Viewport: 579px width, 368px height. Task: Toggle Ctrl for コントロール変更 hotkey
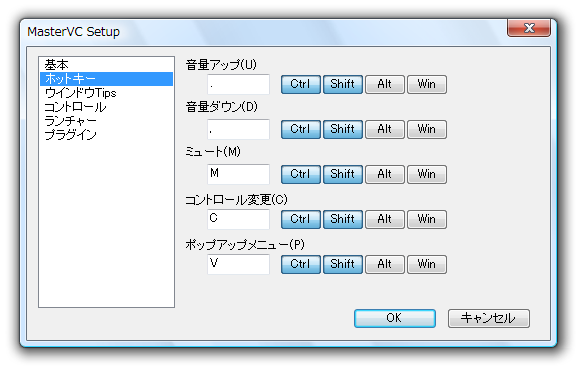pyautogui.click(x=301, y=219)
